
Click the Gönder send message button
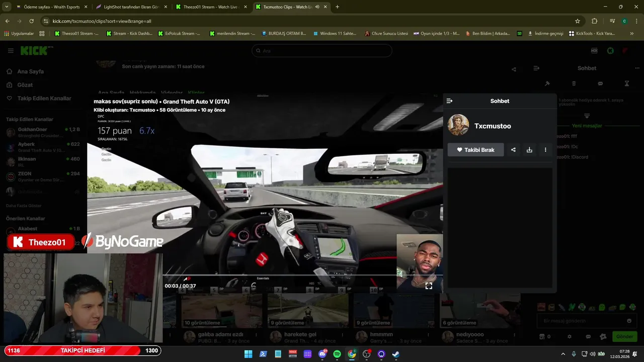[625, 336]
